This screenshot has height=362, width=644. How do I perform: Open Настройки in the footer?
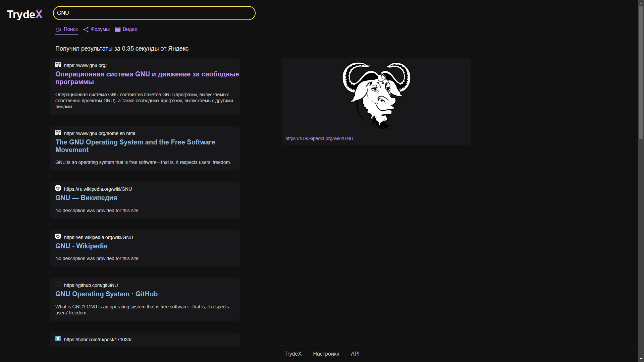pos(326,354)
